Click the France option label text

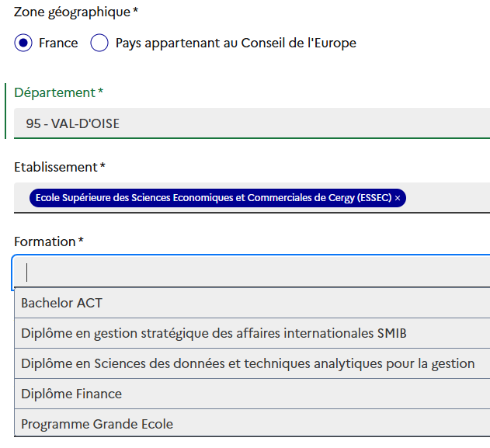[58, 43]
